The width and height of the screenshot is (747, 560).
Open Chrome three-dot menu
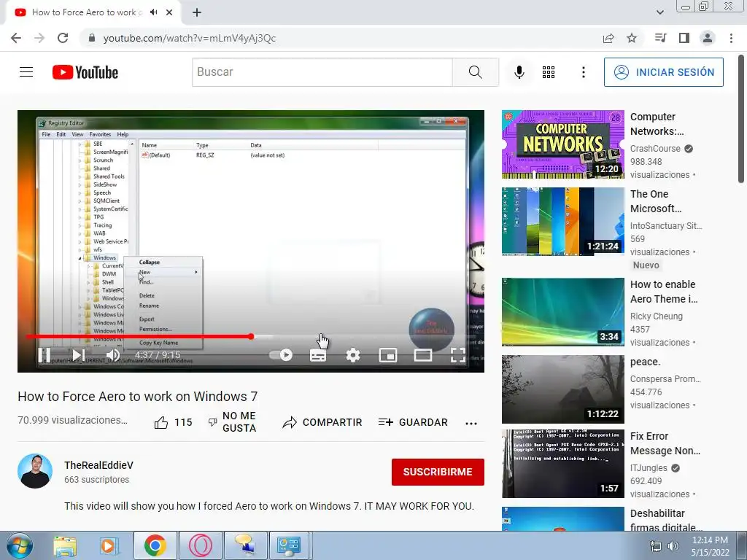point(731,38)
